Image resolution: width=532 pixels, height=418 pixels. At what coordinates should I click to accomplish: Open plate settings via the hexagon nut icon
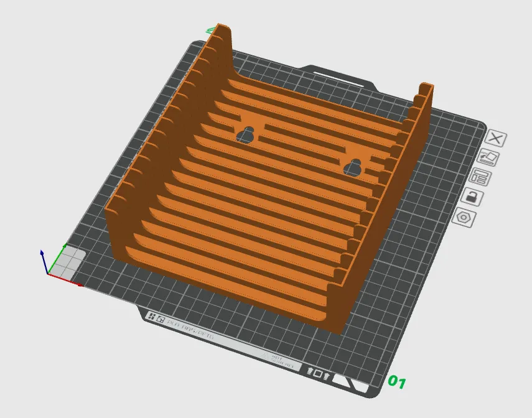point(464,217)
